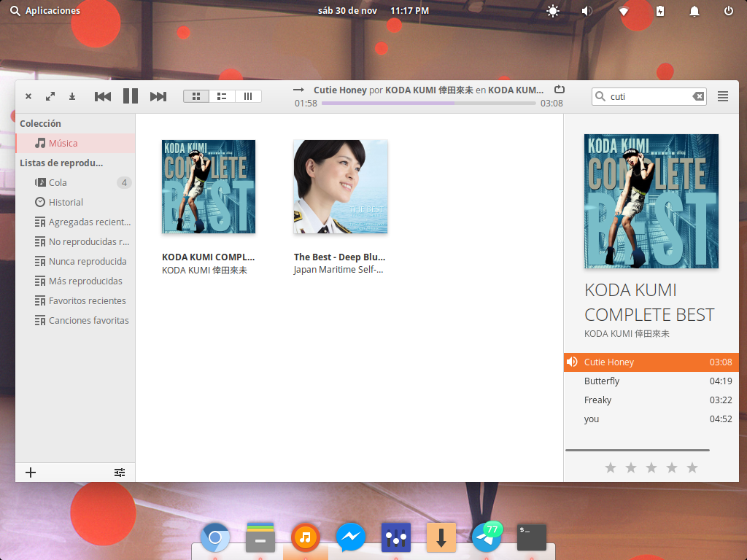
Task: Switch to column view mode
Action: (x=248, y=97)
